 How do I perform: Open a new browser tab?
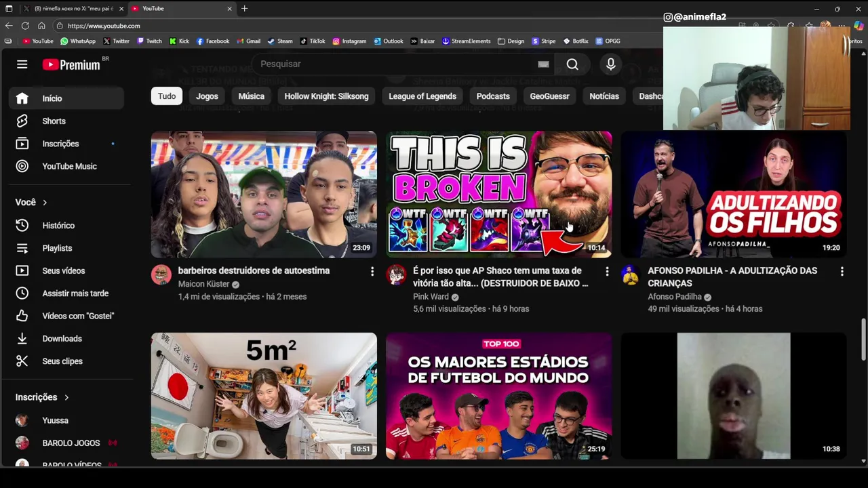point(244,9)
